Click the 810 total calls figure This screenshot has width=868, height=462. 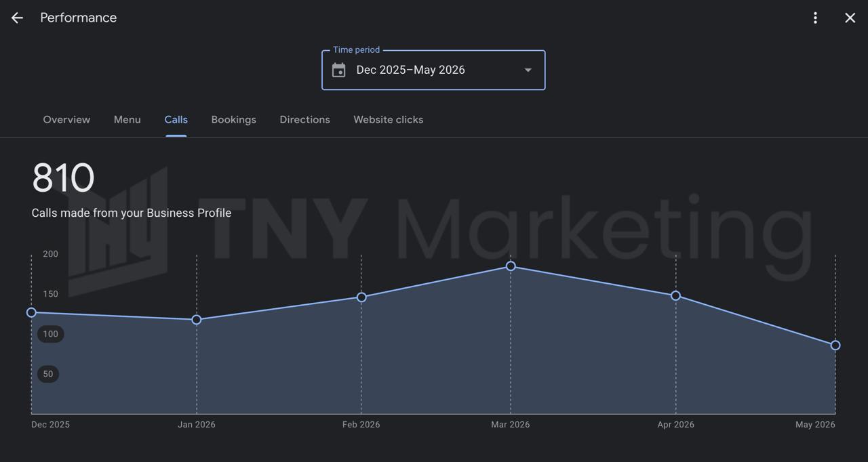(x=63, y=178)
